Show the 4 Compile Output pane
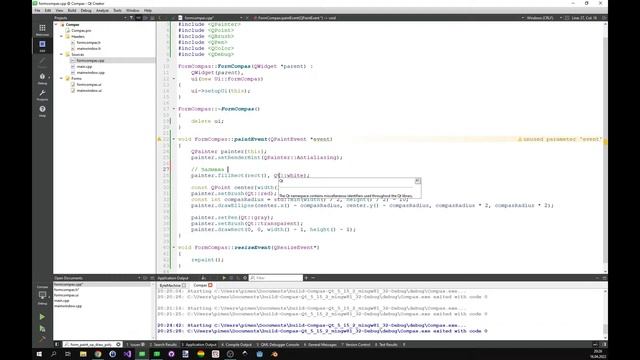 (237, 344)
